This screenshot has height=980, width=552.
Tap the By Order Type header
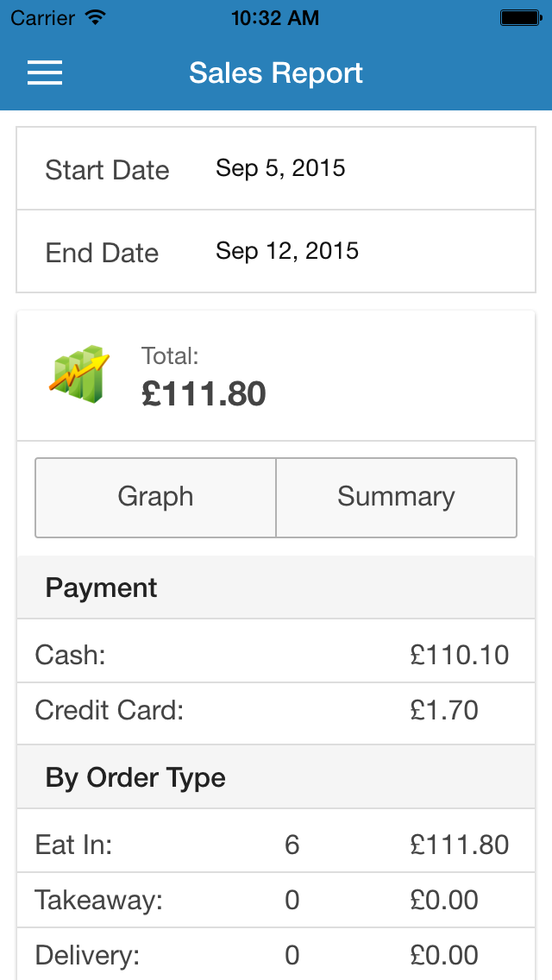276,777
